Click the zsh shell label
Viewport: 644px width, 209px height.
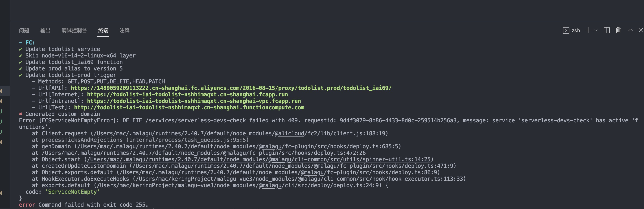click(576, 31)
